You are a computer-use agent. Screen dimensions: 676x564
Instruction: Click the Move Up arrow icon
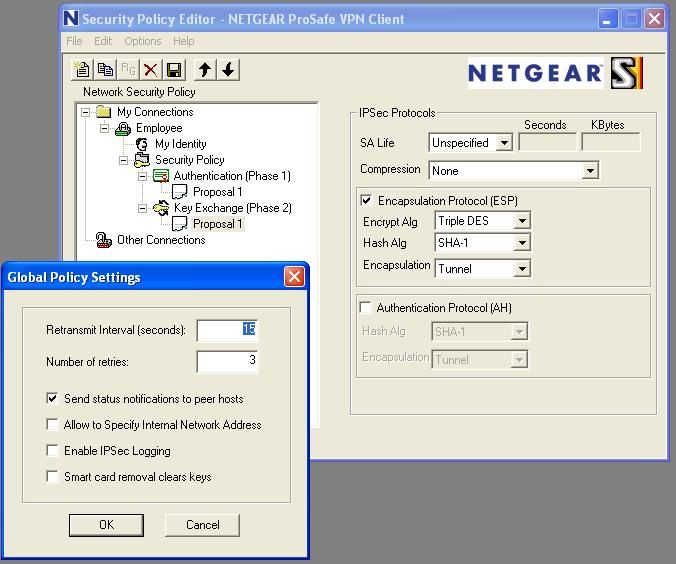click(205, 69)
